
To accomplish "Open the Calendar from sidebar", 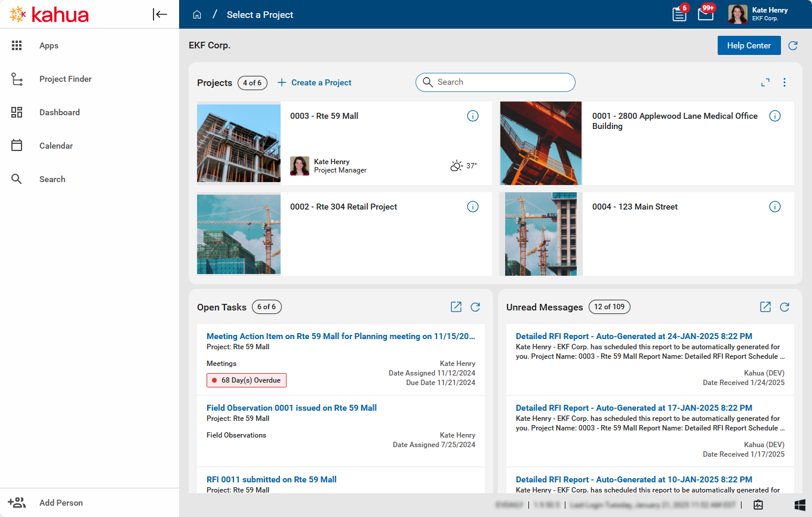I will 56,146.
